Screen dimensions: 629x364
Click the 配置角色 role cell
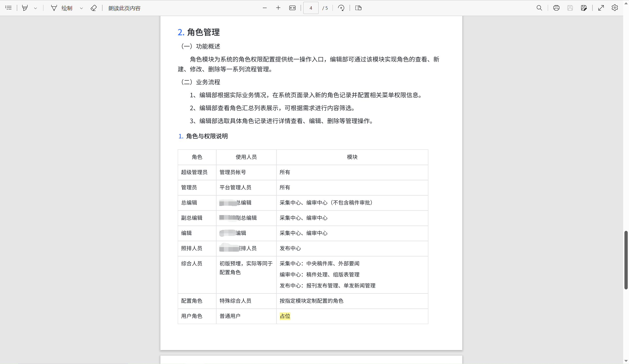[x=197, y=301]
